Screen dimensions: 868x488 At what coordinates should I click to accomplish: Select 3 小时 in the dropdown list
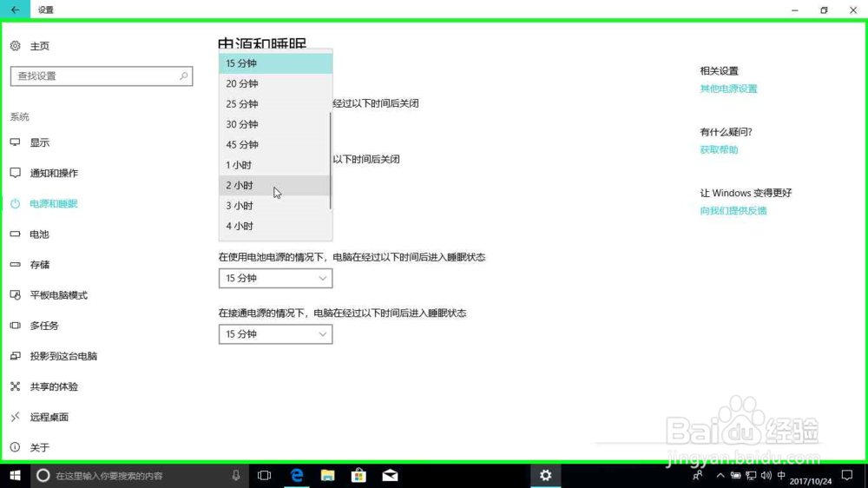tap(276, 206)
